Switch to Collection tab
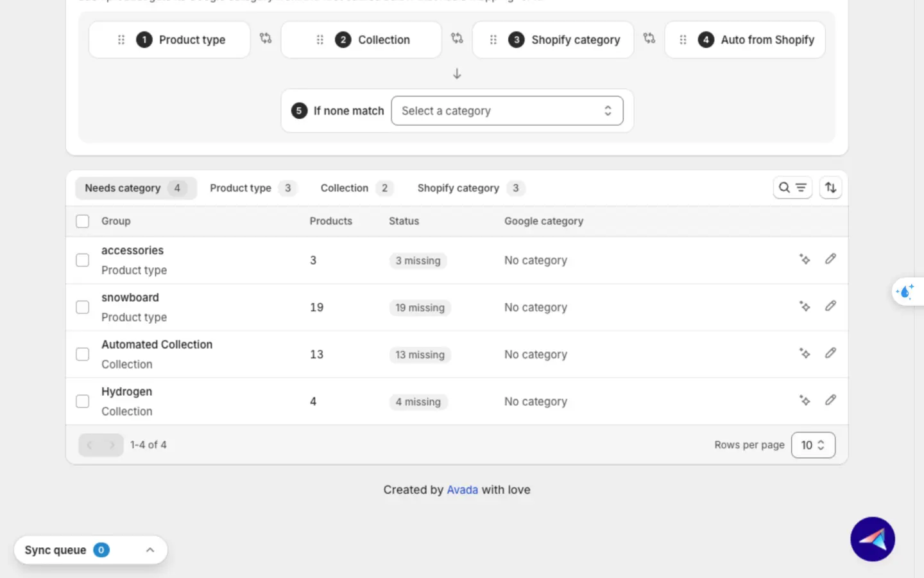The image size is (924, 578). [x=356, y=188]
